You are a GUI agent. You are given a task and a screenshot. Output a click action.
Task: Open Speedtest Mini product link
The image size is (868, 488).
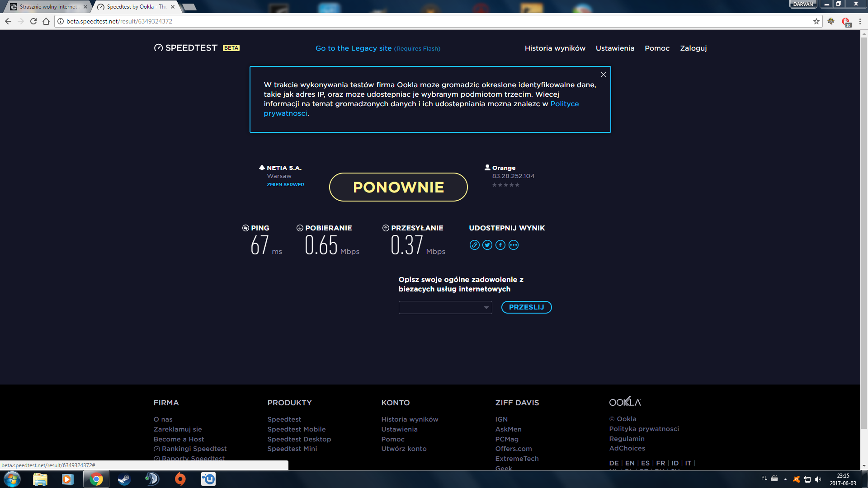pyautogui.click(x=292, y=449)
